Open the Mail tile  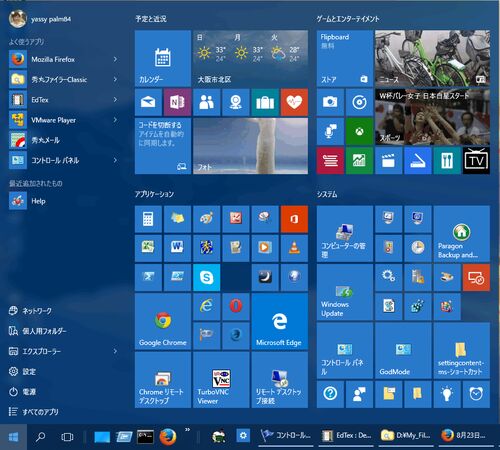tap(148, 102)
